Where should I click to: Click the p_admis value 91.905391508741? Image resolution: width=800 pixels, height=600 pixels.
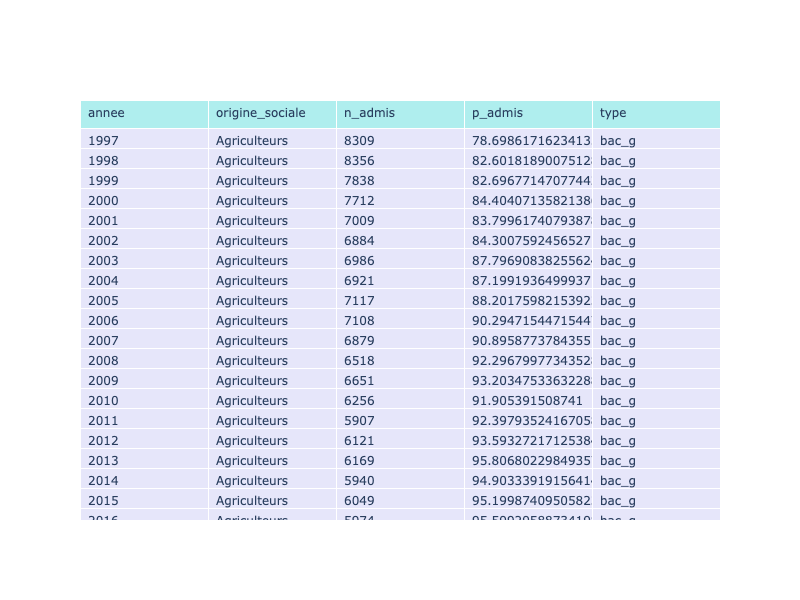(x=526, y=401)
